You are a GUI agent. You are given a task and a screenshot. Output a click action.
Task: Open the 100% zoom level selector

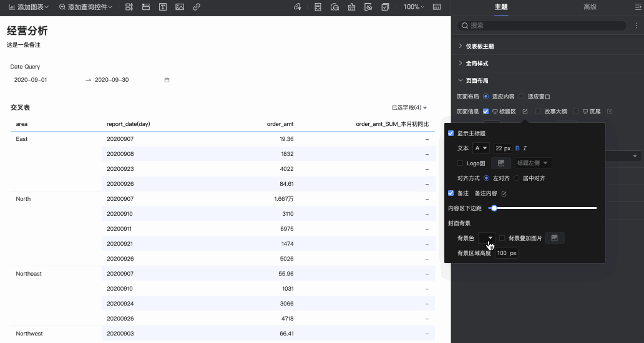click(x=414, y=7)
